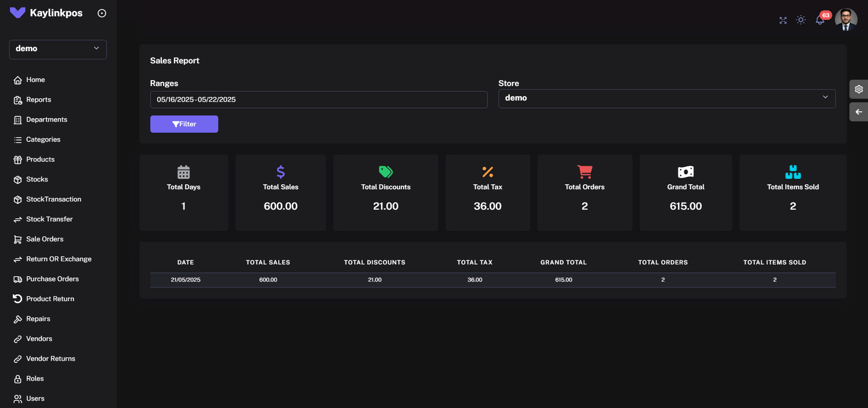Click the Vendor Returns link icon

coord(18,359)
